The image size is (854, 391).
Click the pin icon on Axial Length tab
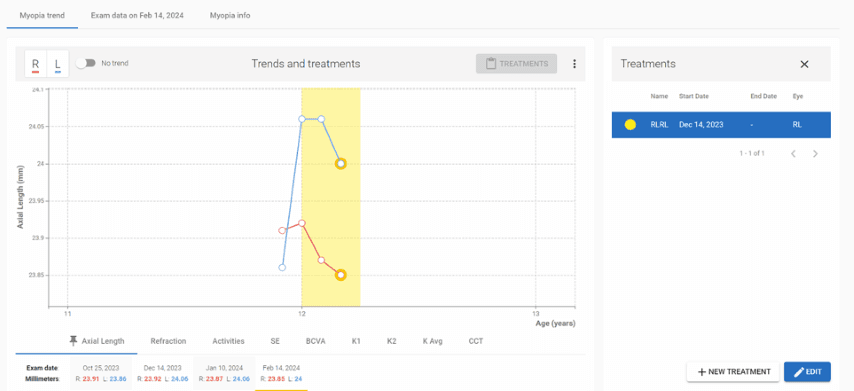(x=74, y=341)
